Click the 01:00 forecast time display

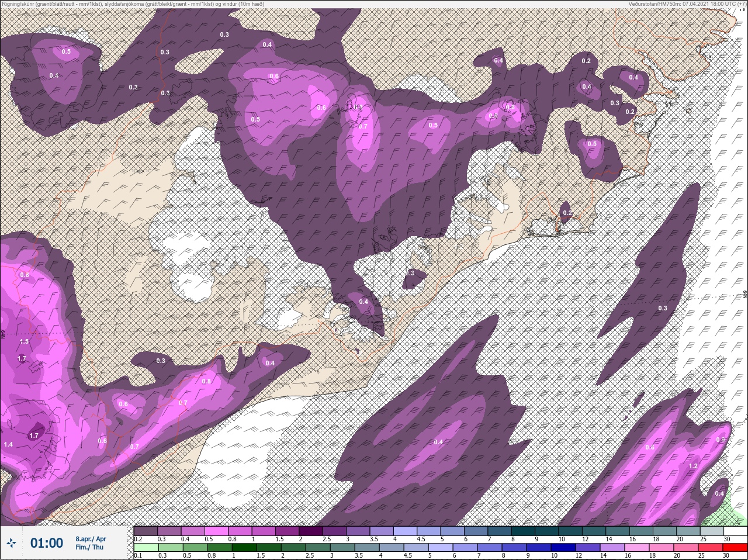click(x=46, y=543)
